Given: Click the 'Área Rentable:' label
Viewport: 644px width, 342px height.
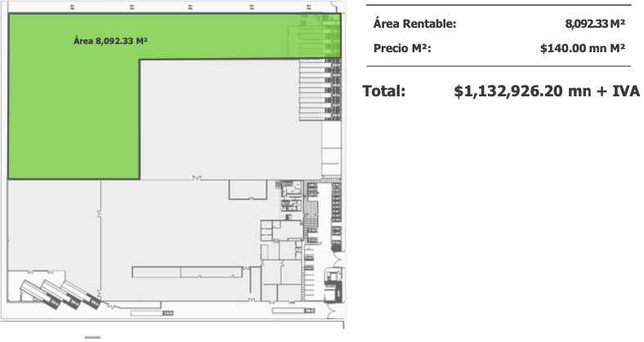Looking at the screenshot, I should pos(414,24).
